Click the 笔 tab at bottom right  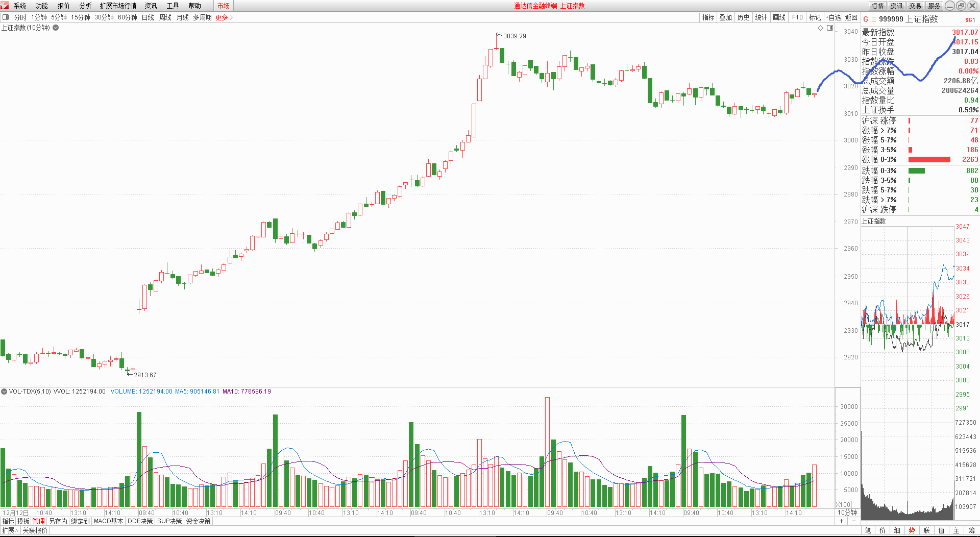[868, 530]
